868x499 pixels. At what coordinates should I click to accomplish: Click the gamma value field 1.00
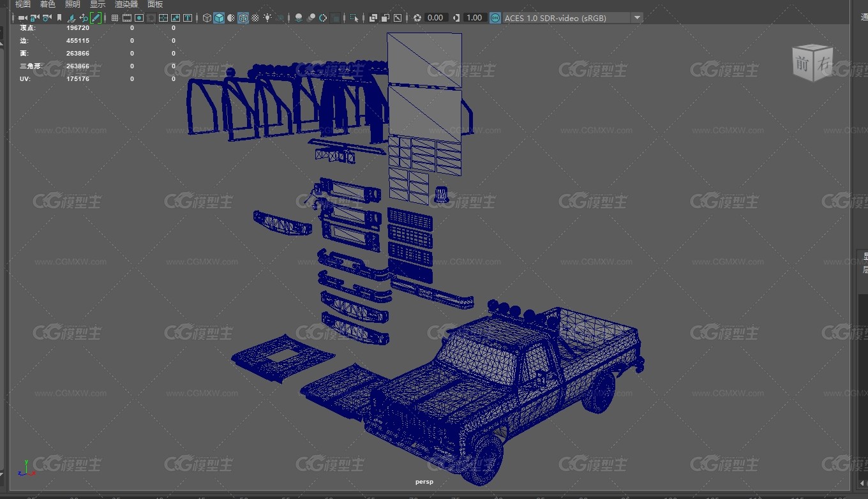coord(474,18)
